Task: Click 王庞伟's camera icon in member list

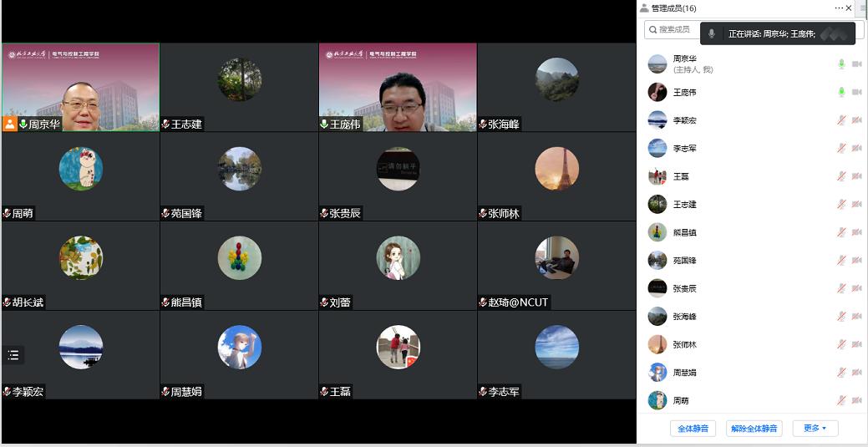Action: (x=856, y=92)
